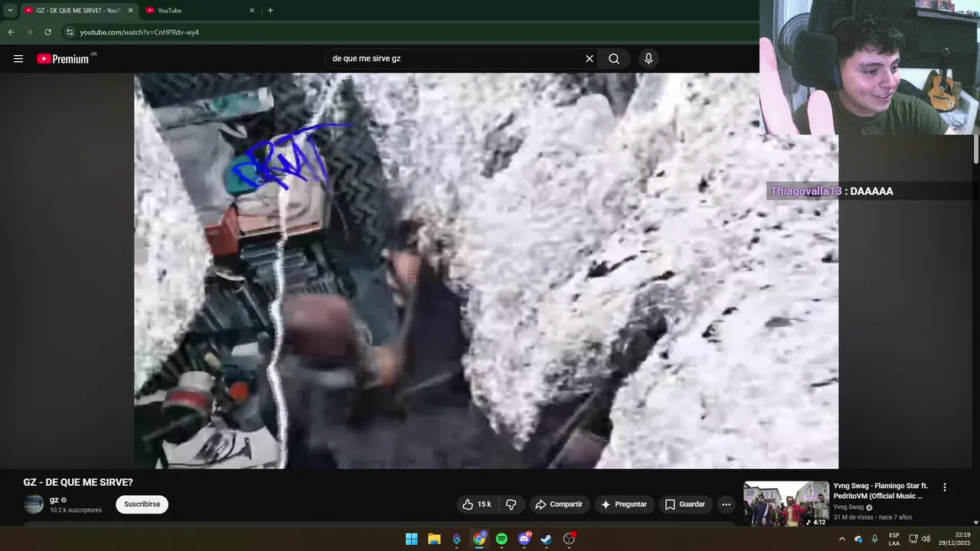The width and height of the screenshot is (980, 551).
Task: Click the Preguntar button
Action: [x=624, y=504]
